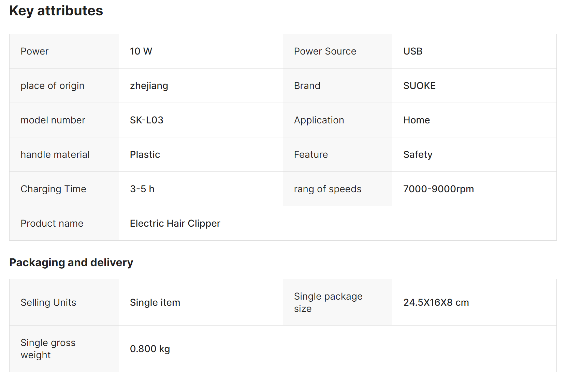Click the Packaging and delivery heading
This screenshot has width=567, height=392.
click(71, 262)
